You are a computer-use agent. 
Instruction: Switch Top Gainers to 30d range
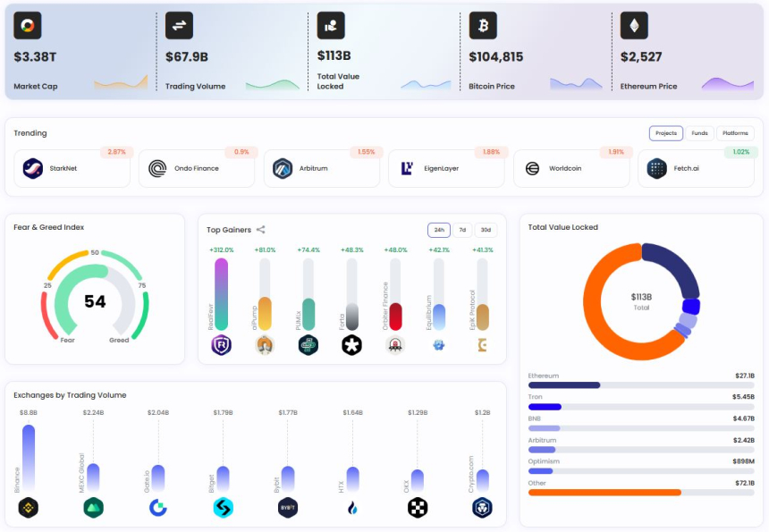[x=486, y=230]
